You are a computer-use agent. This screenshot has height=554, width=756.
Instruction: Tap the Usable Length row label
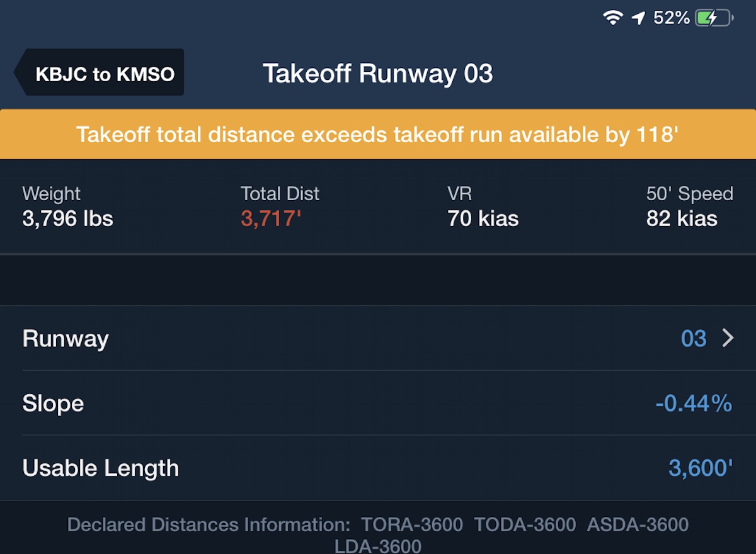pyautogui.click(x=101, y=468)
